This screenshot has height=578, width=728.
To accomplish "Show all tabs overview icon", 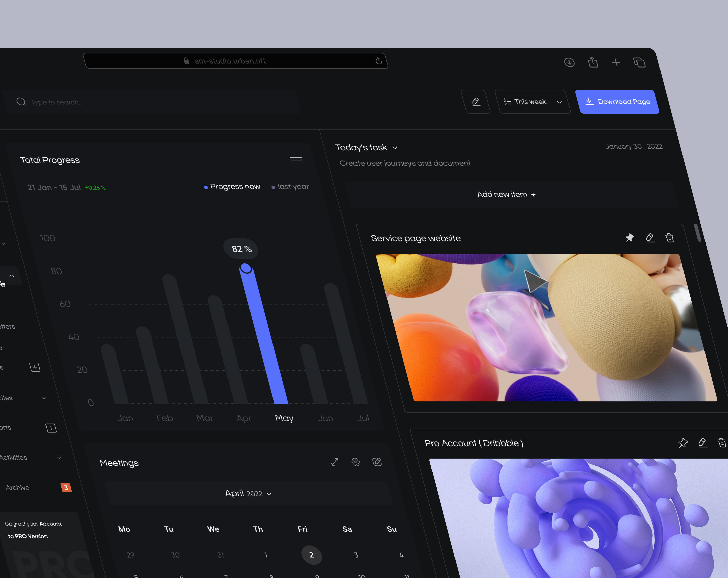I will 640,62.
